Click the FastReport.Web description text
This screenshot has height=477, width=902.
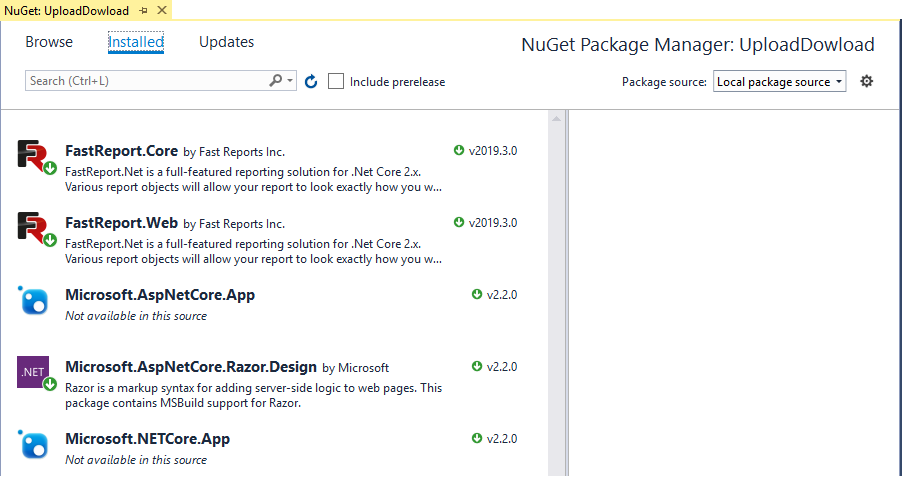(254, 251)
